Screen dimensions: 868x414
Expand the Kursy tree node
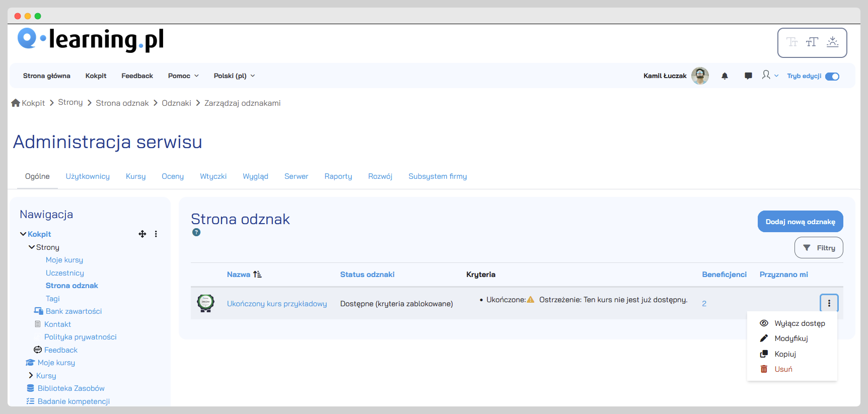click(31, 376)
